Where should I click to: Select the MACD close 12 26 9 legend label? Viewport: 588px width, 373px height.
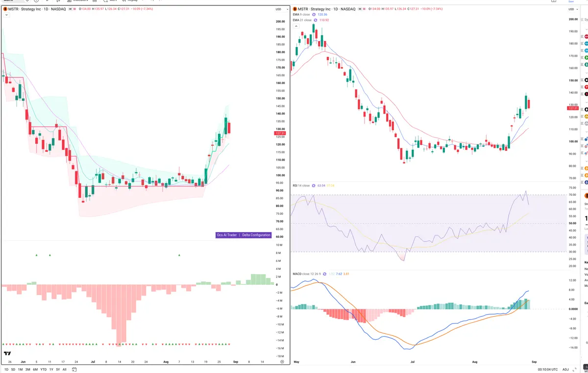308,274
